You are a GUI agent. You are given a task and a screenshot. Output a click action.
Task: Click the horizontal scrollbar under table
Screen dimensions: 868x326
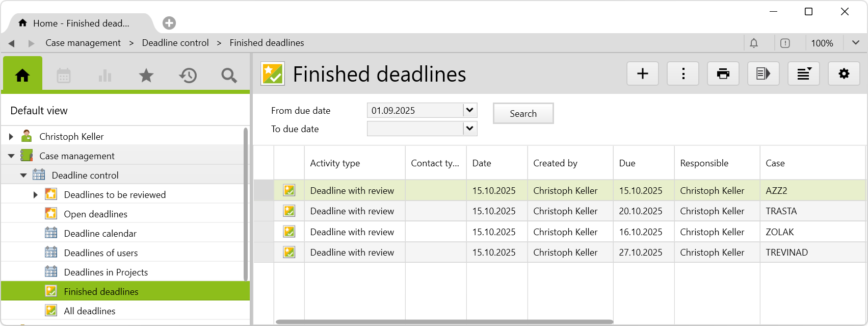(443, 322)
